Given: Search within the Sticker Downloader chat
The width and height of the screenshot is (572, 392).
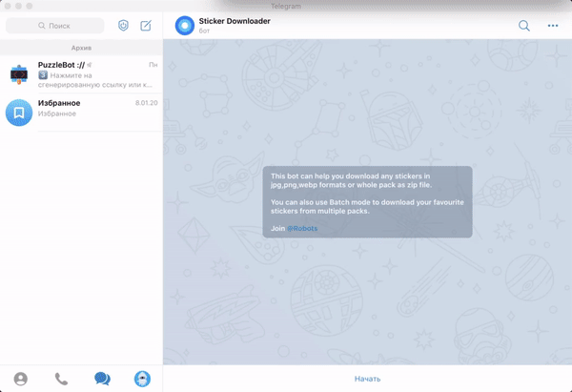Looking at the screenshot, I should pyautogui.click(x=523, y=26).
